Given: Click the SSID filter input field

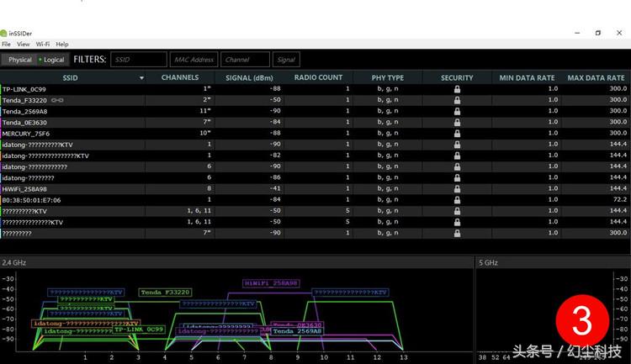Looking at the screenshot, I should (139, 60).
